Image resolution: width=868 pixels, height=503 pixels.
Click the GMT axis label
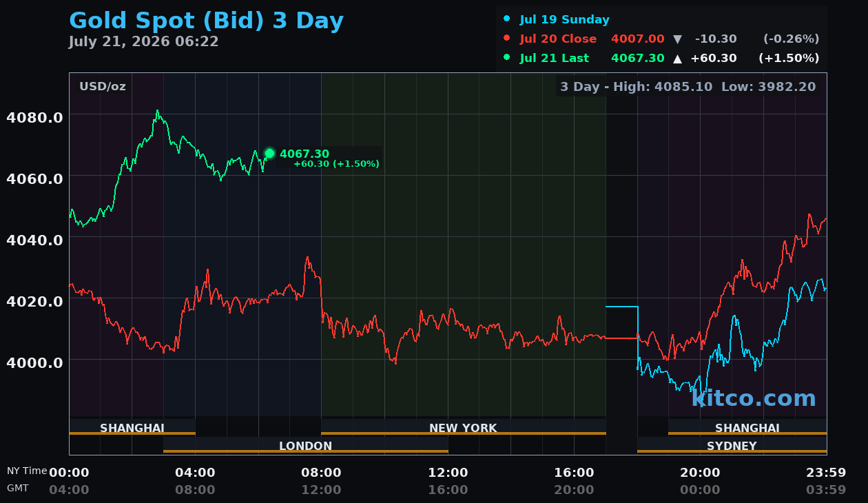18,488
